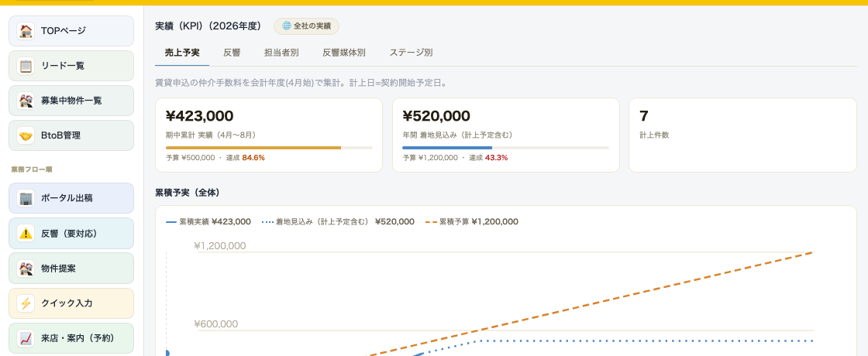The width and height of the screenshot is (868, 356).
Task: Click the 累積予実（全体）heading
Action: click(x=188, y=193)
